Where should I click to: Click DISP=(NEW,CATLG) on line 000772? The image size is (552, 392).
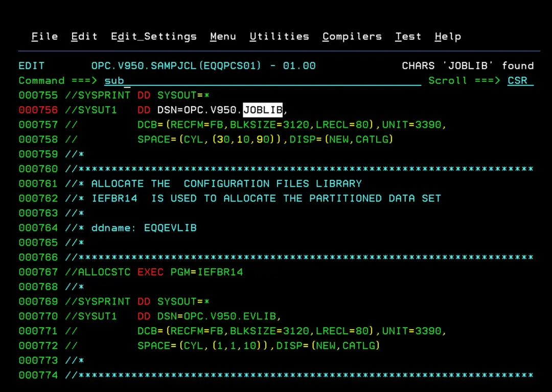click(328, 346)
